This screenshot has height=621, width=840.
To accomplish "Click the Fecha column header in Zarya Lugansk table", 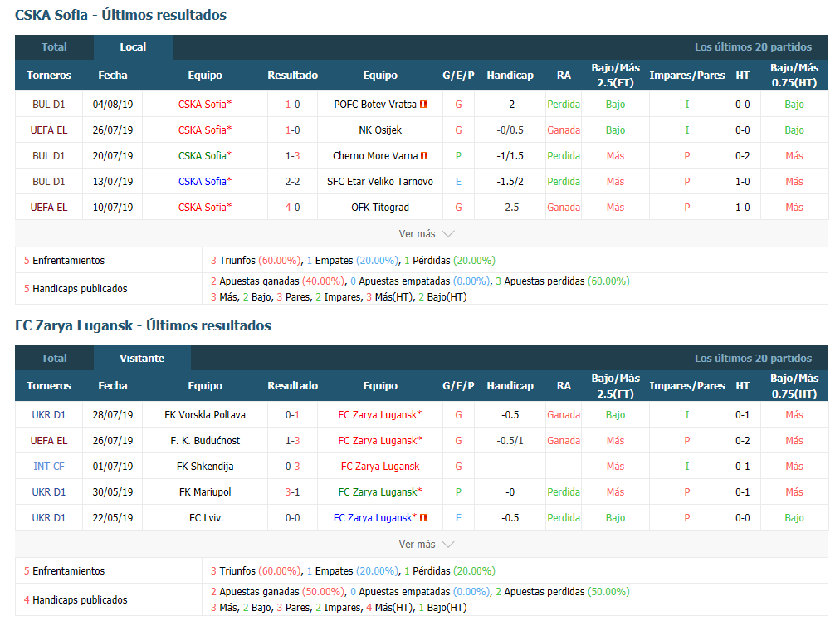I will (x=113, y=386).
